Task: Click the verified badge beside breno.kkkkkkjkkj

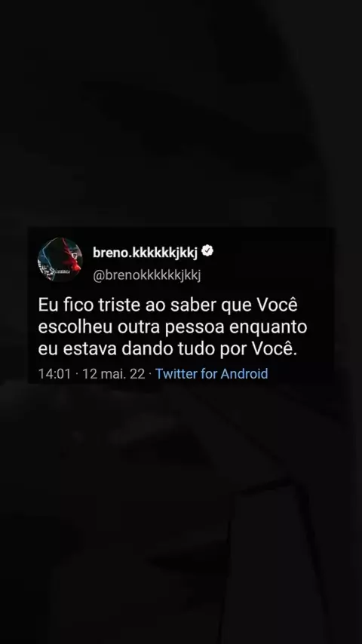Action: 207,251
